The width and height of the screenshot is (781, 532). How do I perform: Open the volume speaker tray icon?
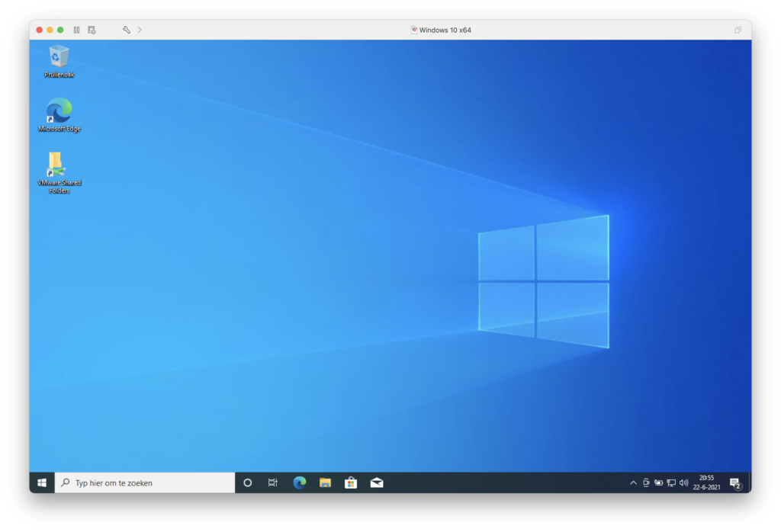[684, 482]
